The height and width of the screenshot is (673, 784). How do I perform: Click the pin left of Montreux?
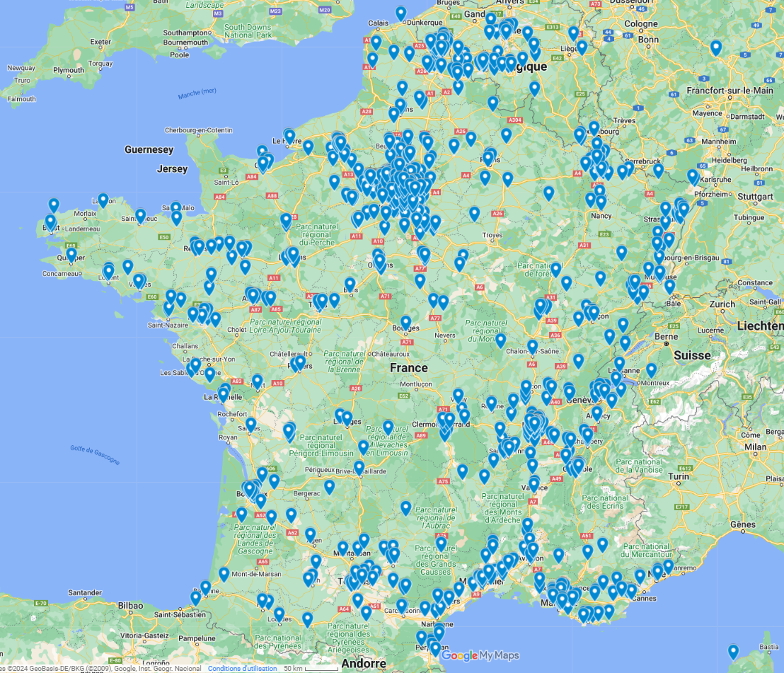coord(651,369)
